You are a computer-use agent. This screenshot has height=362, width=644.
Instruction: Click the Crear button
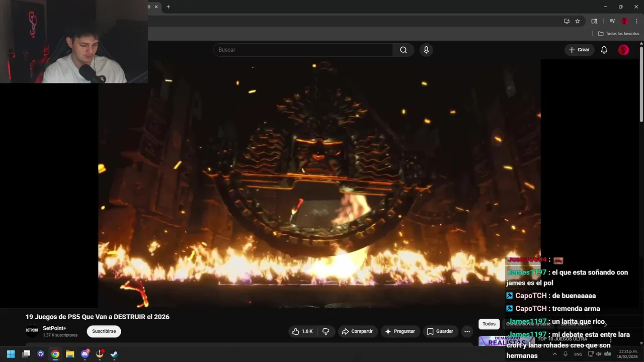pyautogui.click(x=579, y=50)
